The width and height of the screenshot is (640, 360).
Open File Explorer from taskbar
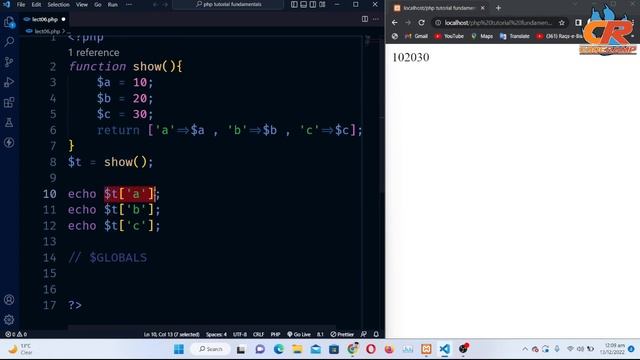tap(297, 349)
